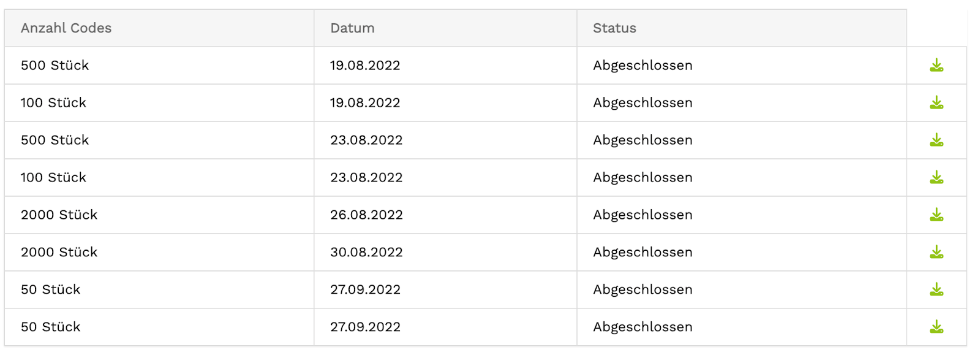Sort the table by the Datum column
This screenshot has height=355, width=980.
coord(352,28)
